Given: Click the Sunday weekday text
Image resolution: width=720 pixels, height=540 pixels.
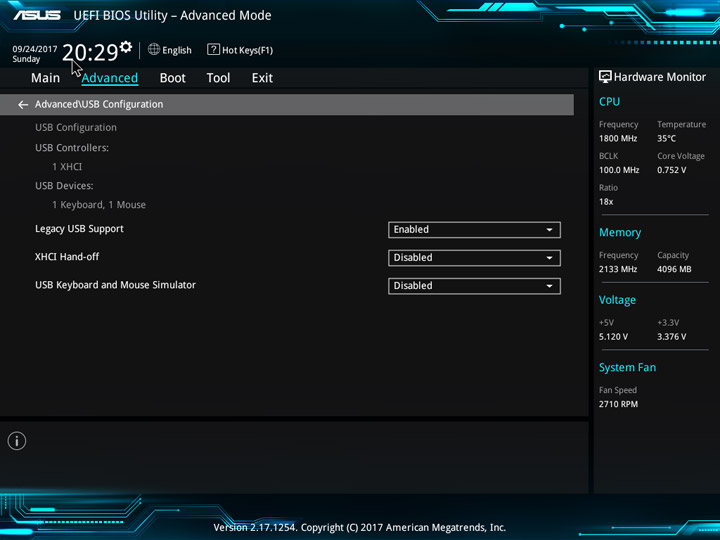Looking at the screenshot, I should tap(26, 59).
